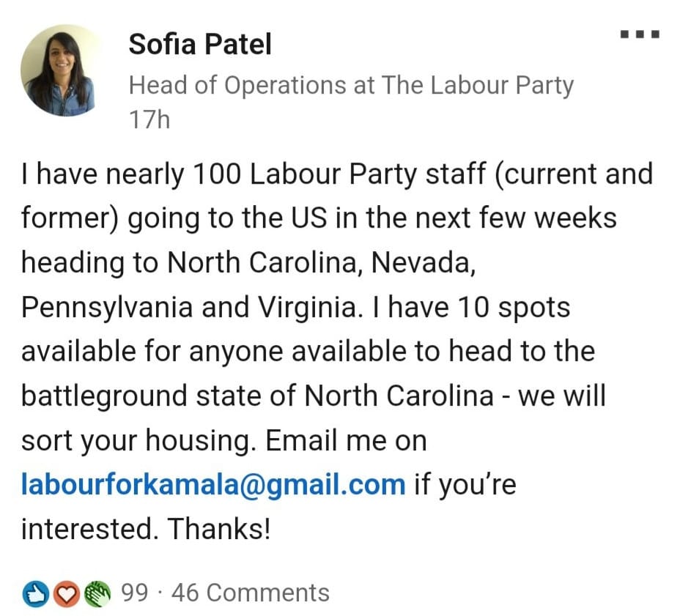View the 99 reactions count
Screen dimensions: 680x616
pyautogui.click(x=134, y=593)
